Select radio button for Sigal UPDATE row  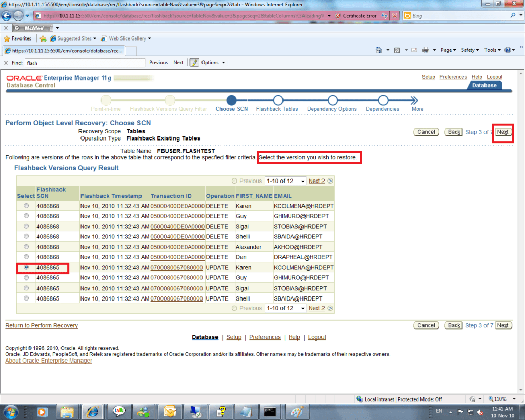click(26, 288)
